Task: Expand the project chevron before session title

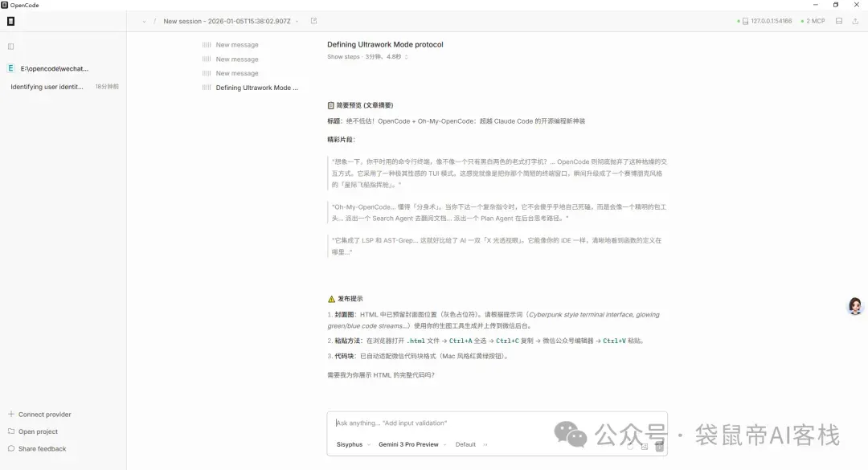Action: pyautogui.click(x=144, y=22)
